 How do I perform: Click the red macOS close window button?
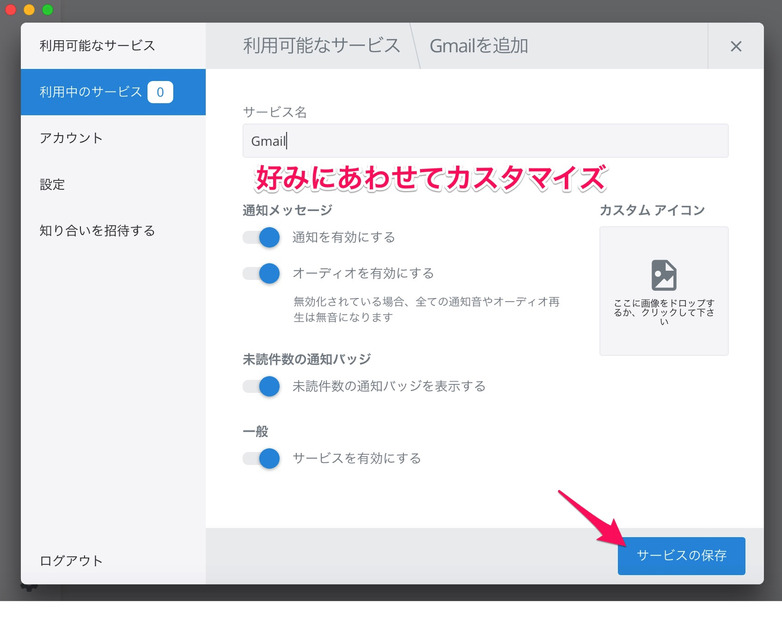[x=11, y=9]
